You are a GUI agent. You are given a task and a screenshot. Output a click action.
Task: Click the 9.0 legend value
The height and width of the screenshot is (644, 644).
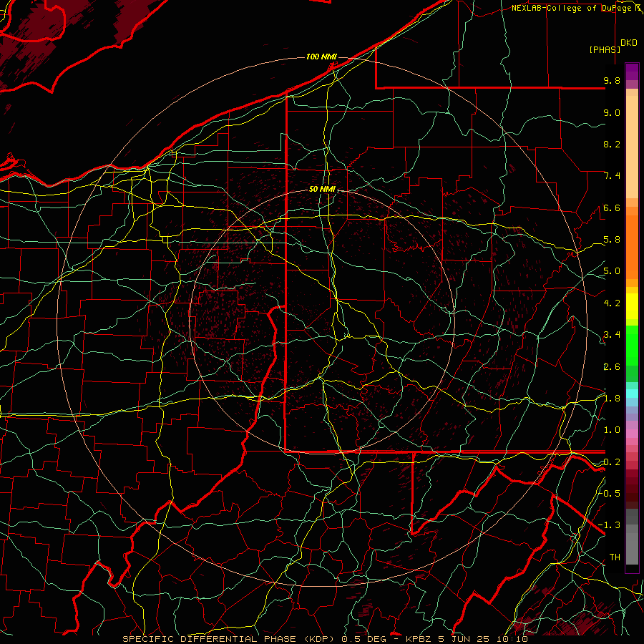click(x=612, y=112)
